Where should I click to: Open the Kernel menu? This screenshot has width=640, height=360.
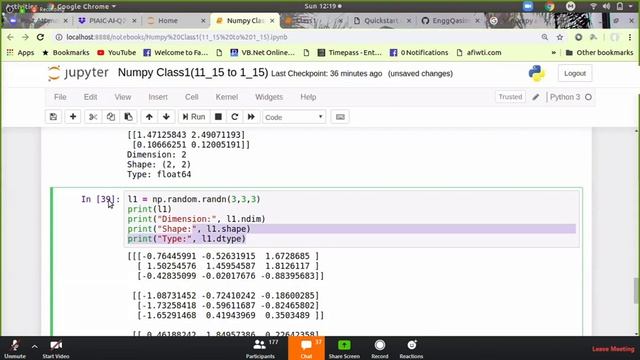[227, 97]
